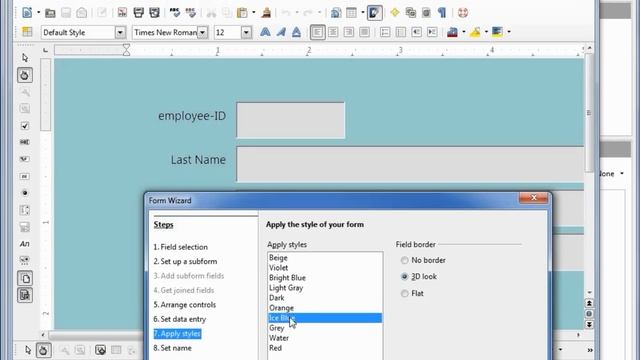Open the Data Sources icon

pos(426,13)
